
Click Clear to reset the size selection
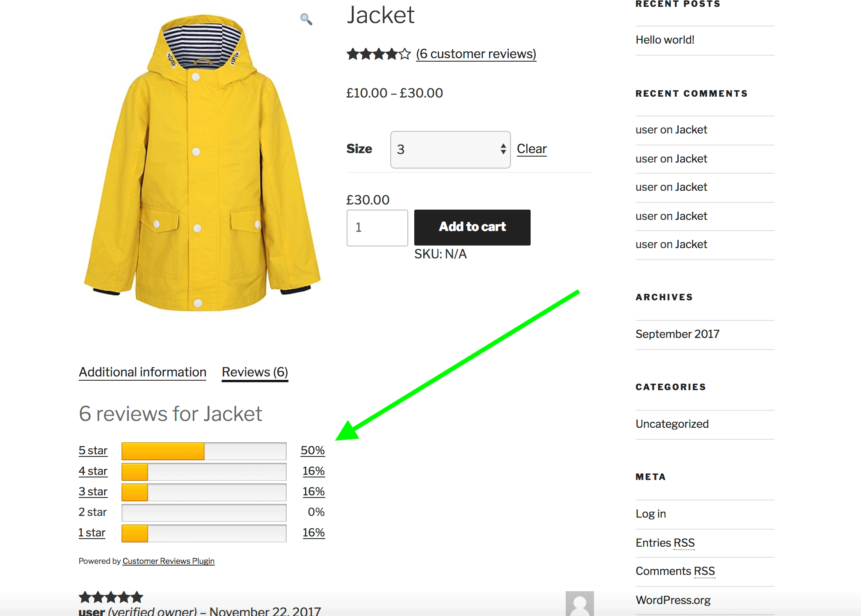(531, 148)
